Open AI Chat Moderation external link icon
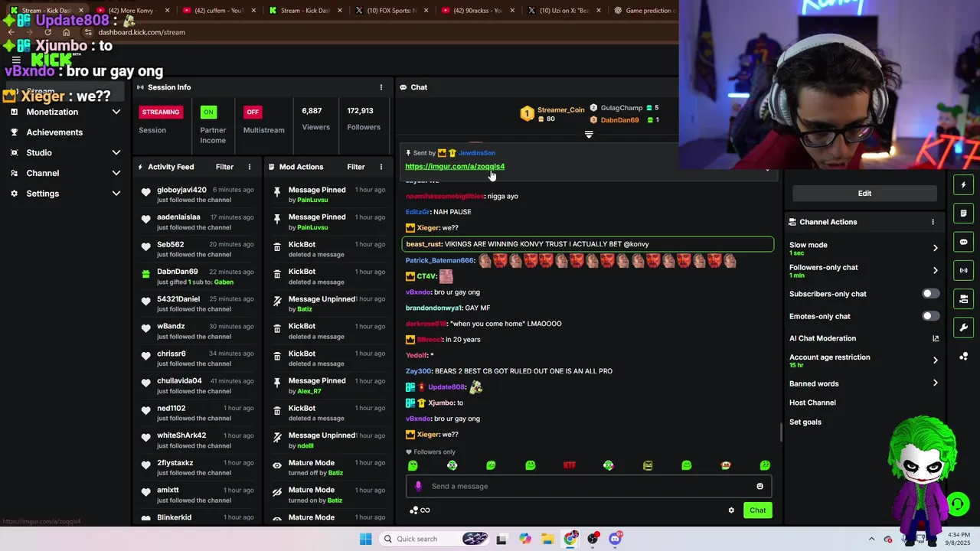Image resolution: width=980 pixels, height=551 pixels. (x=936, y=338)
